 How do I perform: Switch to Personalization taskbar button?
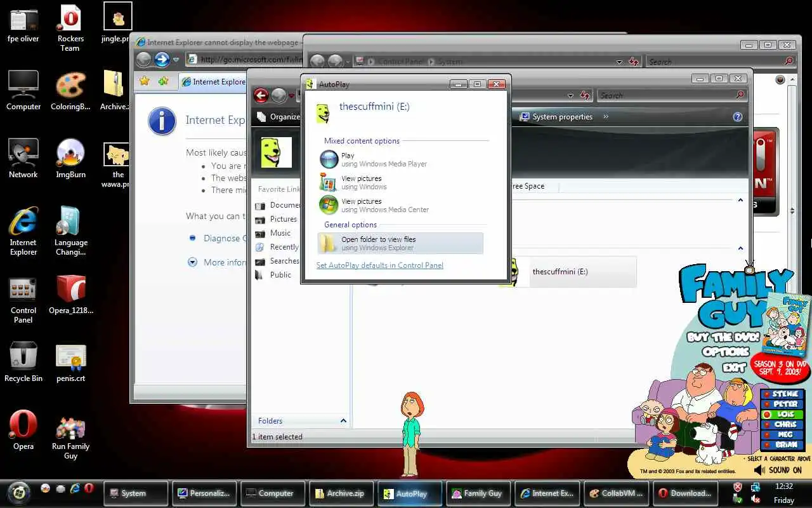204,493
